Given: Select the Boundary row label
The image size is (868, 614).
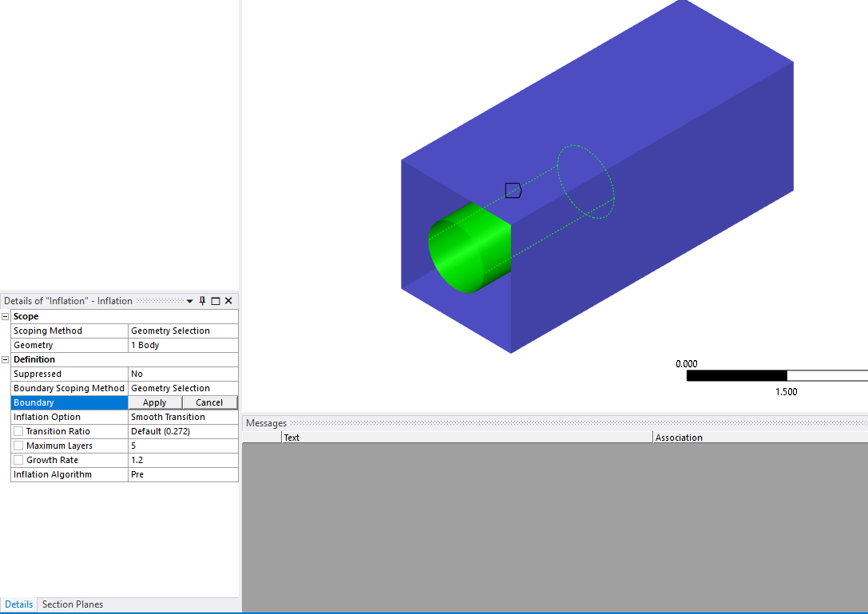Looking at the screenshot, I should pos(69,402).
